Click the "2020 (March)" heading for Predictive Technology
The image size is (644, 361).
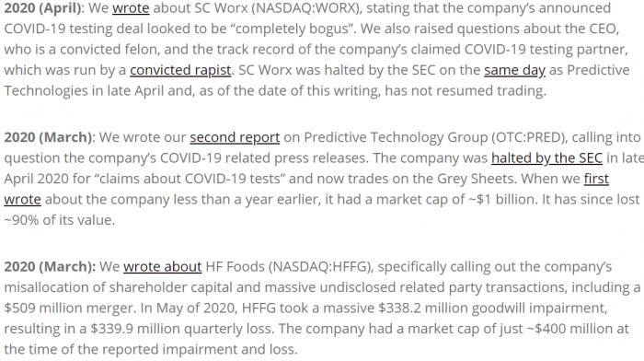48,137
